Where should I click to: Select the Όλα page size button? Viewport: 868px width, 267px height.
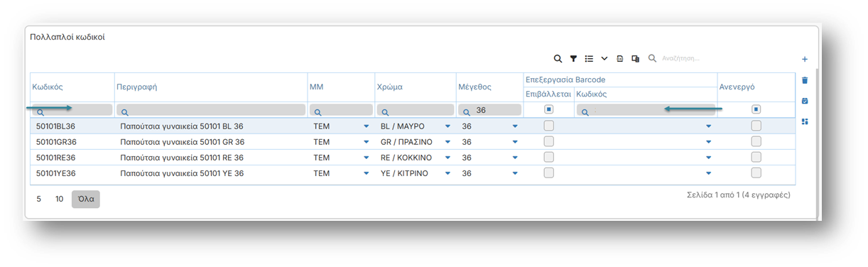coord(86,199)
